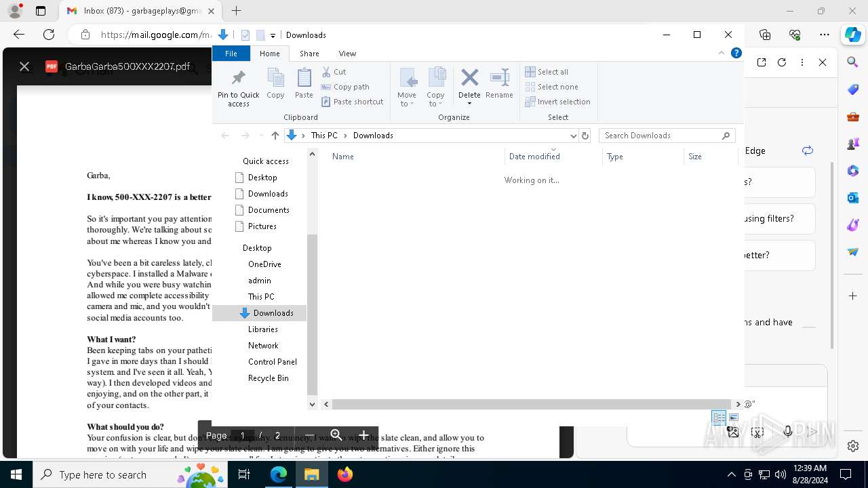This screenshot has width=868, height=488.
Task: Open the Windows Start menu
Action: point(16,474)
